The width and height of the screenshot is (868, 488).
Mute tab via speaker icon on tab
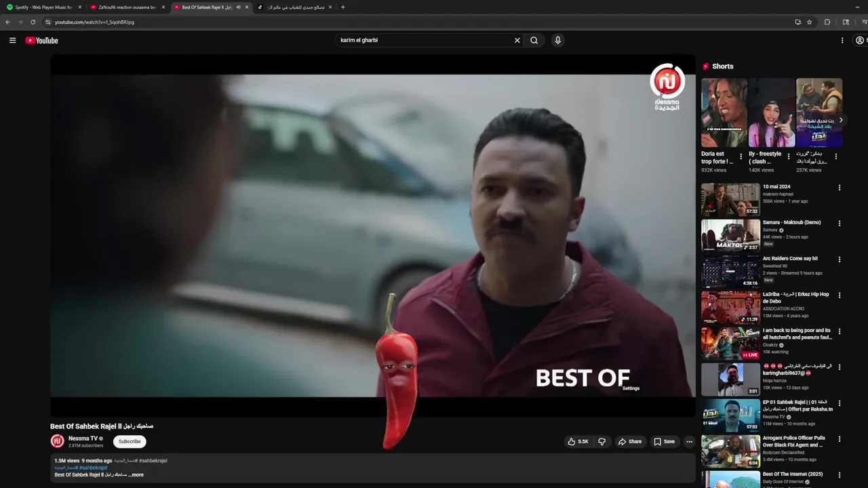click(238, 7)
